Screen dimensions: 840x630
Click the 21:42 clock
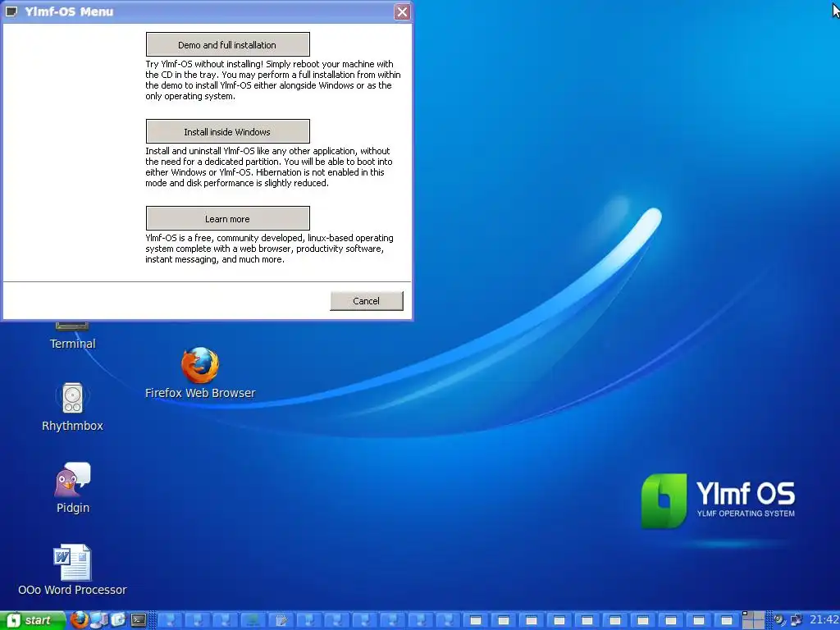824,620
